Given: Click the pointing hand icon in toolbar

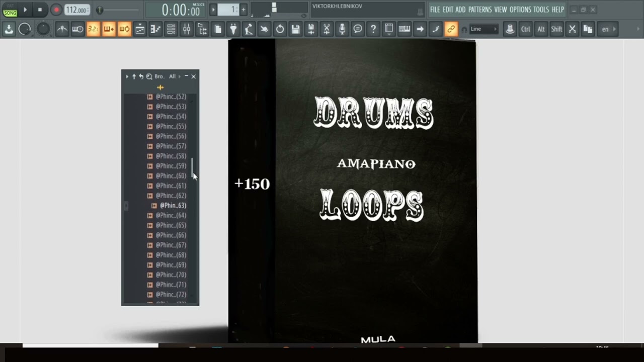Looking at the screenshot, I should coord(264,29).
